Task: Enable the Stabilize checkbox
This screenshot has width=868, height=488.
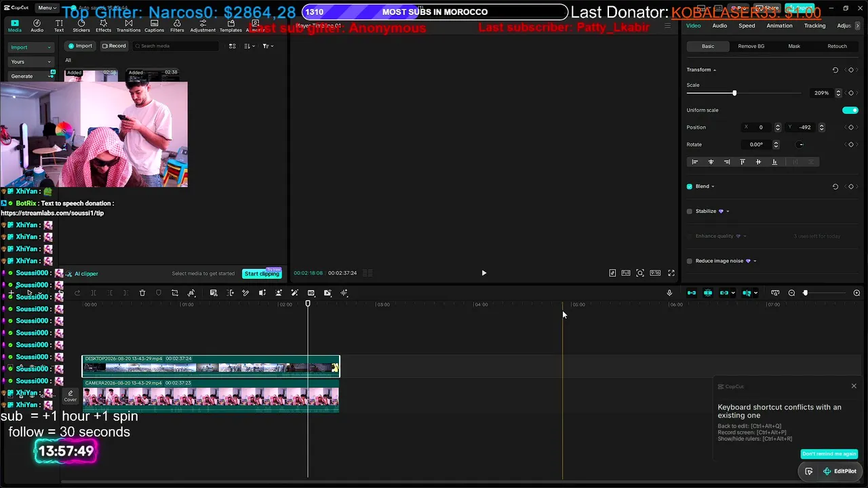Action: coord(690,211)
